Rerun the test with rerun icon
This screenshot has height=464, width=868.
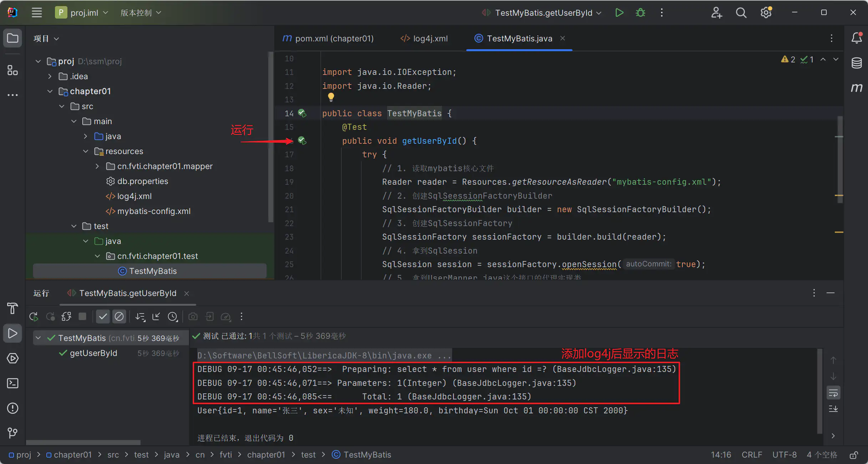click(34, 317)
